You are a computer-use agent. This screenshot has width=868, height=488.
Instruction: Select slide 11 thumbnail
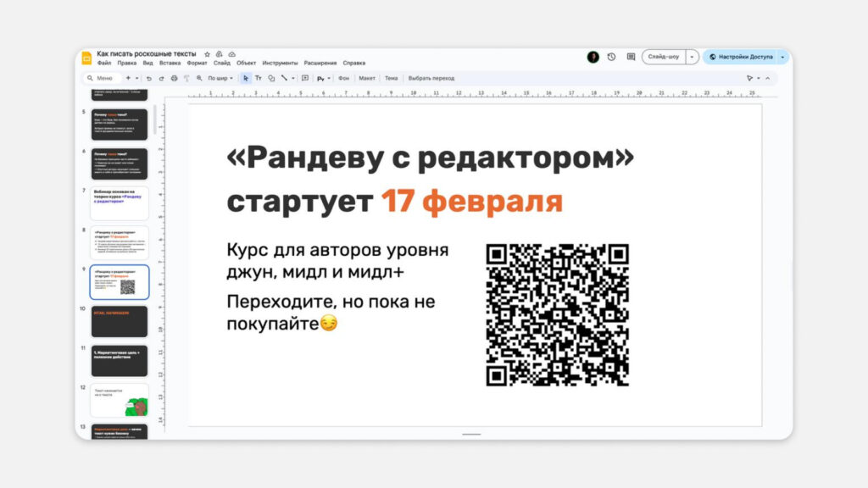click(x=120, y=361)
